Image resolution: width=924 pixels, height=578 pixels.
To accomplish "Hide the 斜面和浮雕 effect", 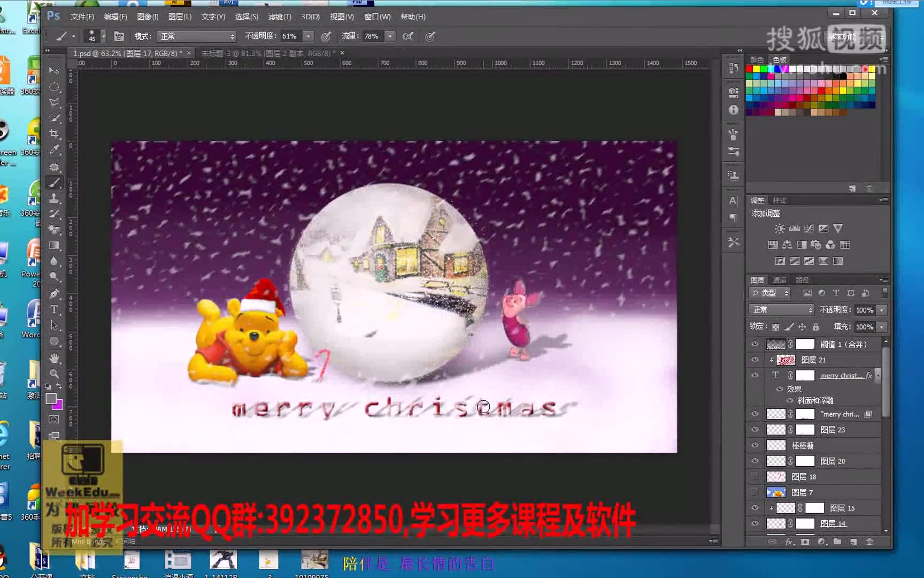I will pos(790,400).
